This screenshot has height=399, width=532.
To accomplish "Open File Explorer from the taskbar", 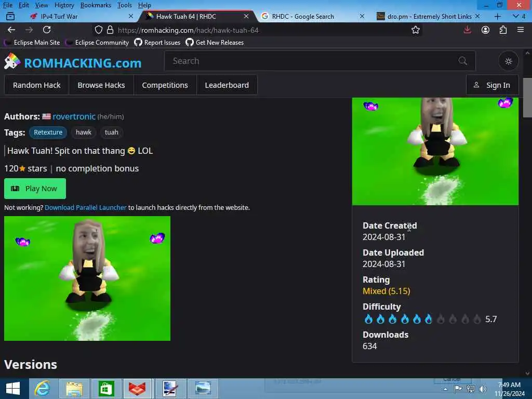I will [74, 389].
